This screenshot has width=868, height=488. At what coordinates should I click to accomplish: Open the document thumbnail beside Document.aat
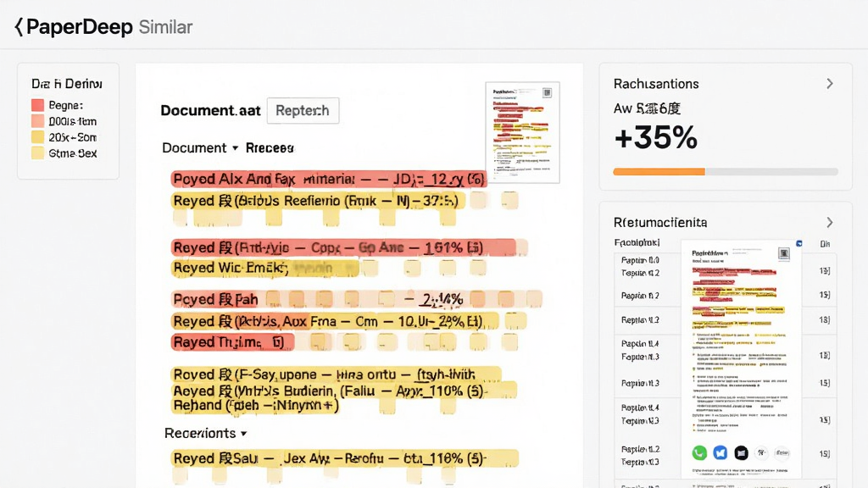[522, 132]
